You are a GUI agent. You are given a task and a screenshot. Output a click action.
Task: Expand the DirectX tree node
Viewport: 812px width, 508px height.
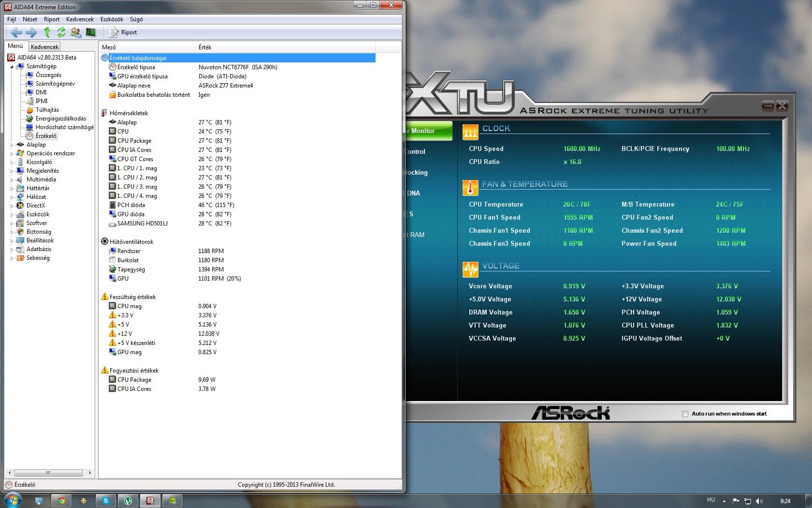[12, 206]
